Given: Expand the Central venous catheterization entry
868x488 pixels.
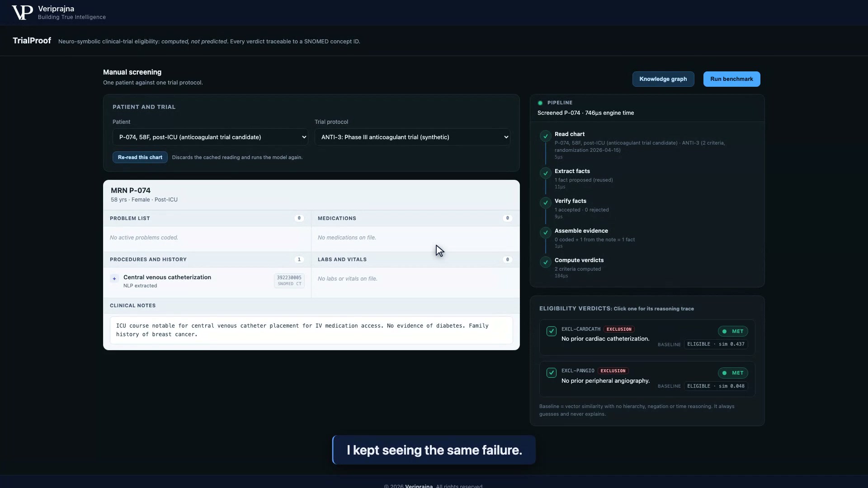Looking at the screenshot, I should 114,279.
